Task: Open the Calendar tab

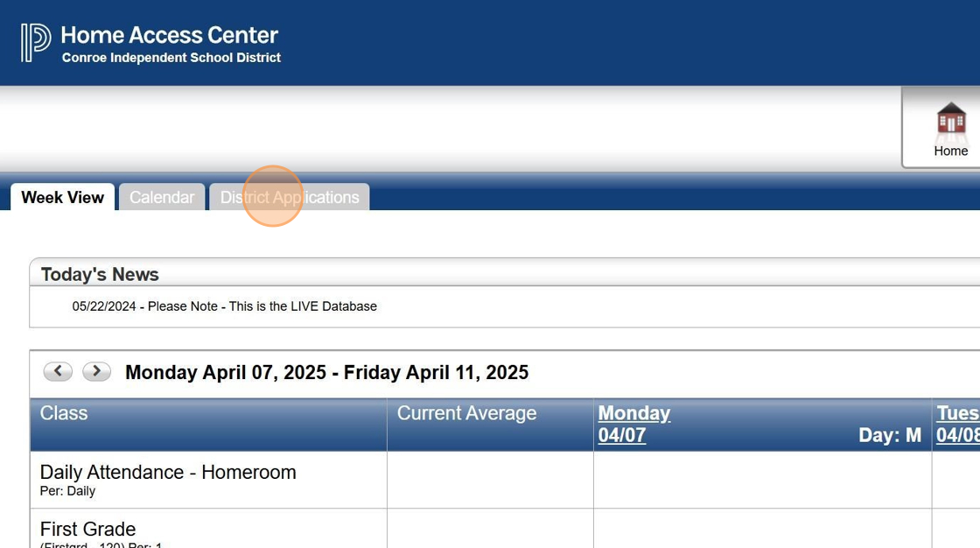Action: (x=162, y=197)
